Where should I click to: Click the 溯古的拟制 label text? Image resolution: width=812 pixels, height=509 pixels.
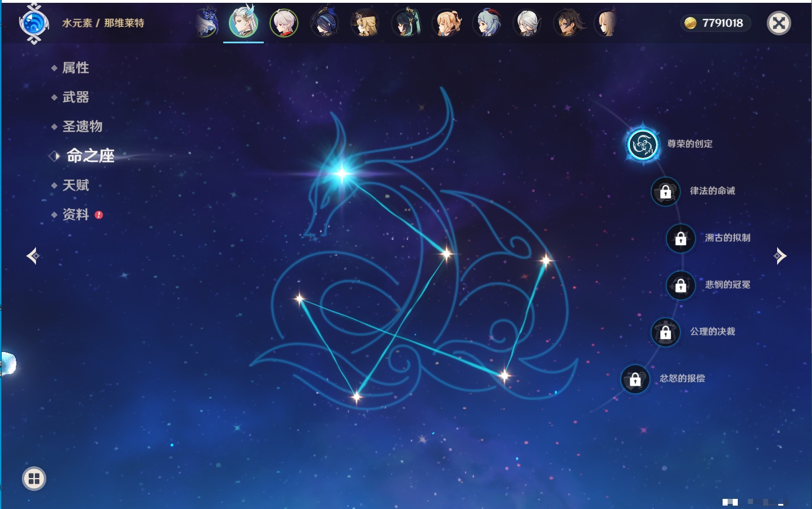tap(728, 238)
